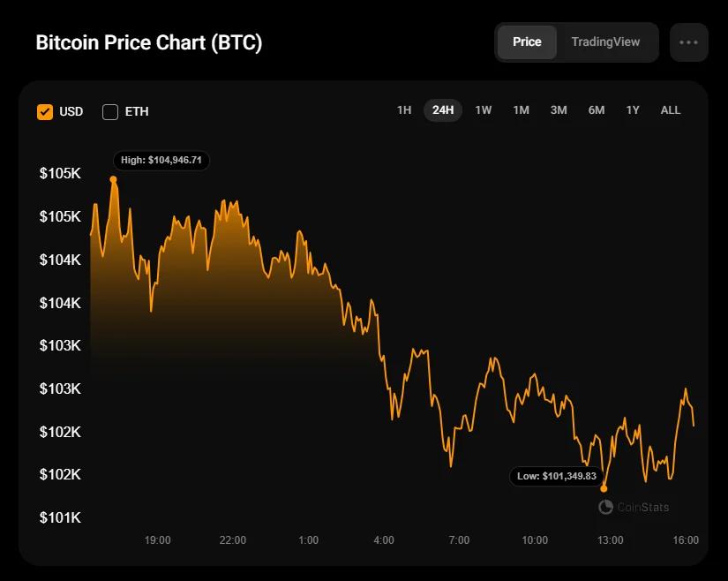Select the 1H time range

pyautogui.click(x=404, y=110)
